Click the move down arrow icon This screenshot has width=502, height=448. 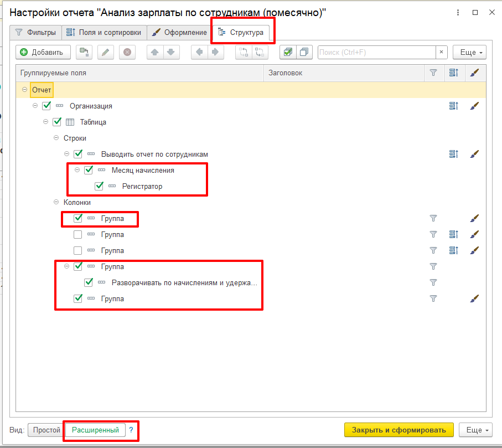pyautogui.click(x=171, y=52)
